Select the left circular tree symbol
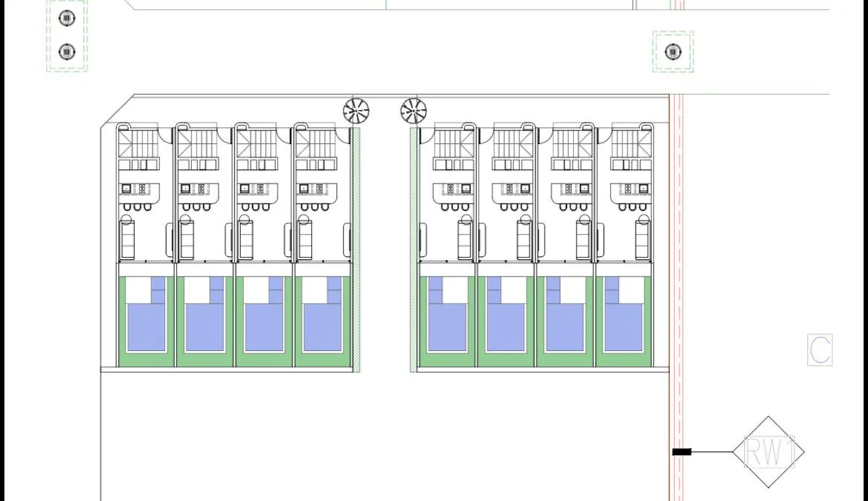The width and height of the screenshot is (868, 501). pos(356,111)
